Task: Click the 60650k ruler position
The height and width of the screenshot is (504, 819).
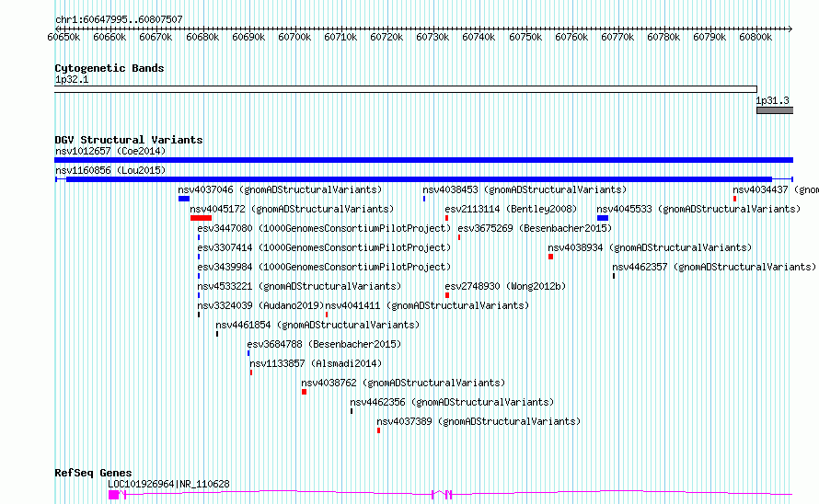Action: [63, 38]
